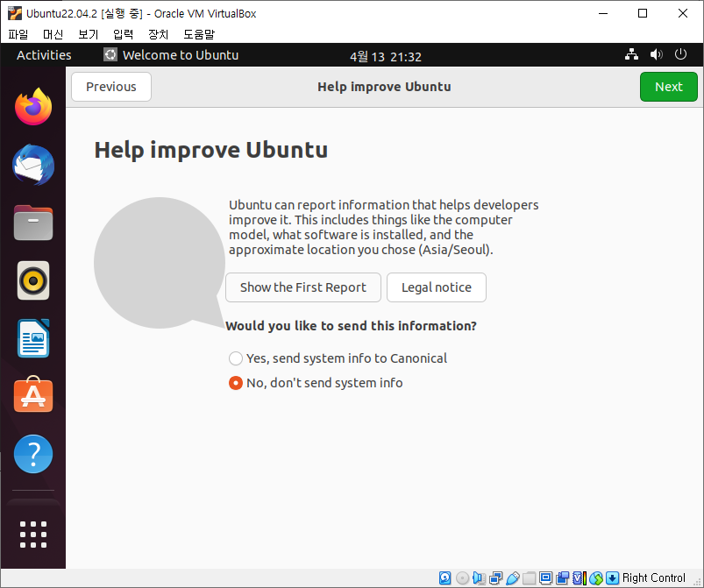Viewport: 704px width, 588px height.
Task: Click the green Next button
Action: [669, 87]
